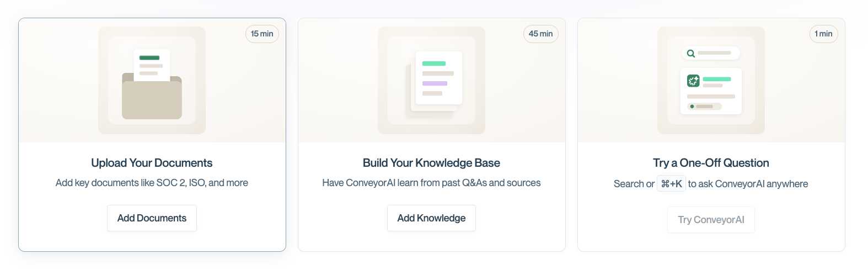Open the Try a One-Off Question heading
This screenshot has height=275, width=868.
711,163
